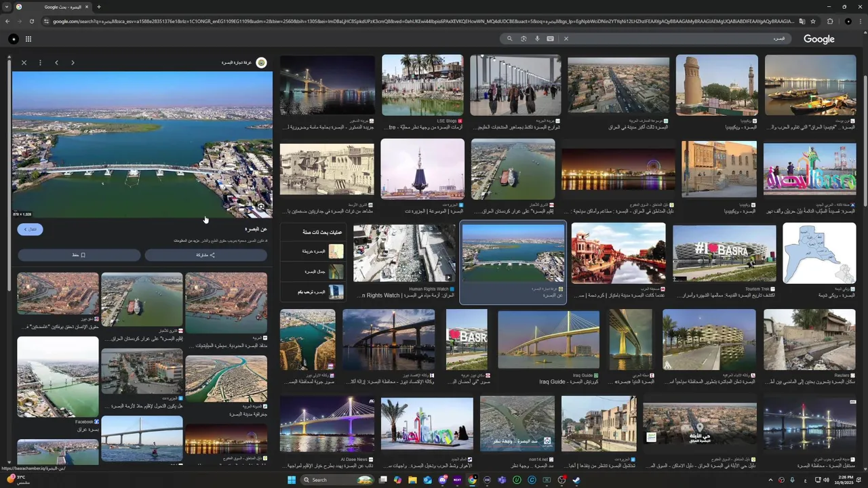The image size is (868, 488).
Task: Open the Basra province map thumbnail
Action: [819, 253]
